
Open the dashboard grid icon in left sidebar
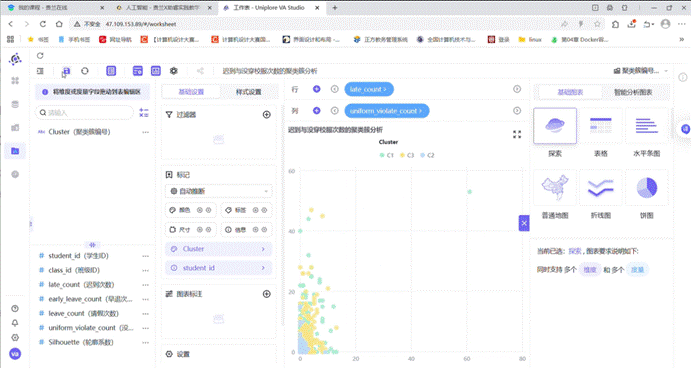15,81
